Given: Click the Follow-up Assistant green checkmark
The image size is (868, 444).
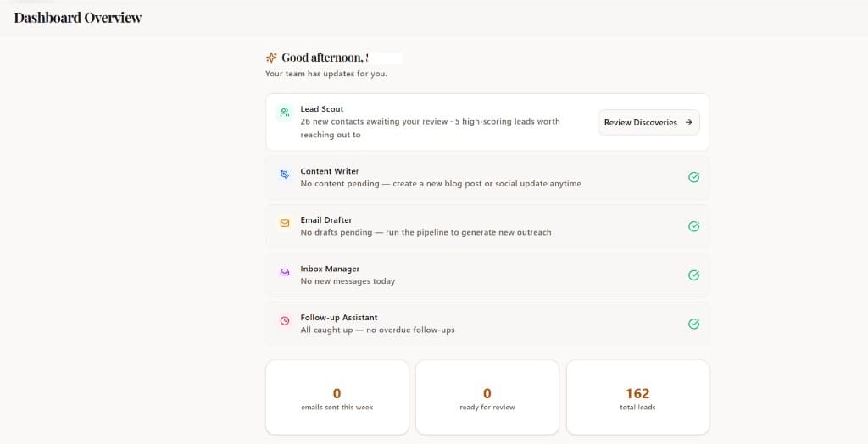Looking at the screenshot, I should 693,324.
